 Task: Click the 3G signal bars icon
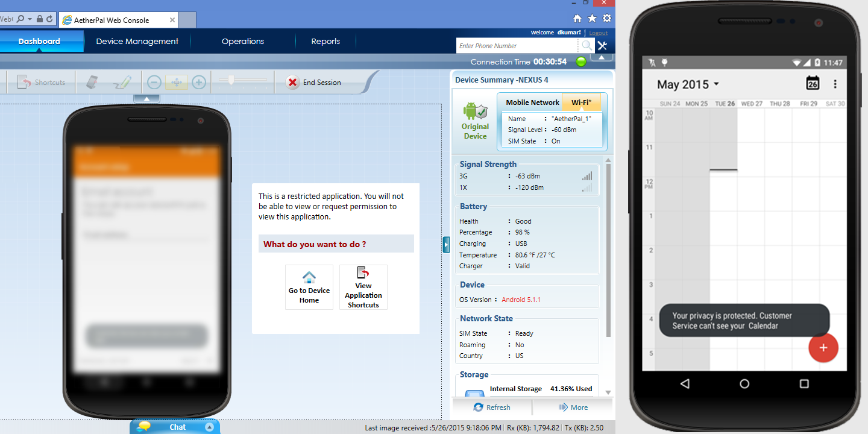point(587,176)
